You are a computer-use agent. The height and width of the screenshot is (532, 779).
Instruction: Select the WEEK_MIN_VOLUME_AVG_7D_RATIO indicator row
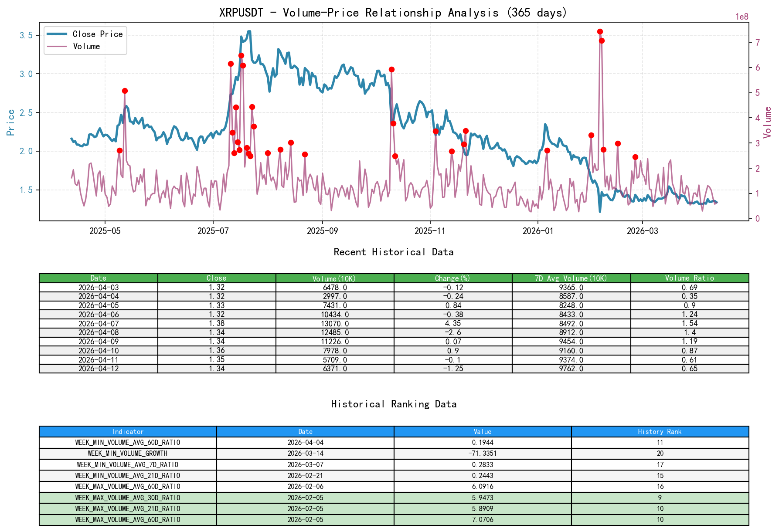point(394,465)
